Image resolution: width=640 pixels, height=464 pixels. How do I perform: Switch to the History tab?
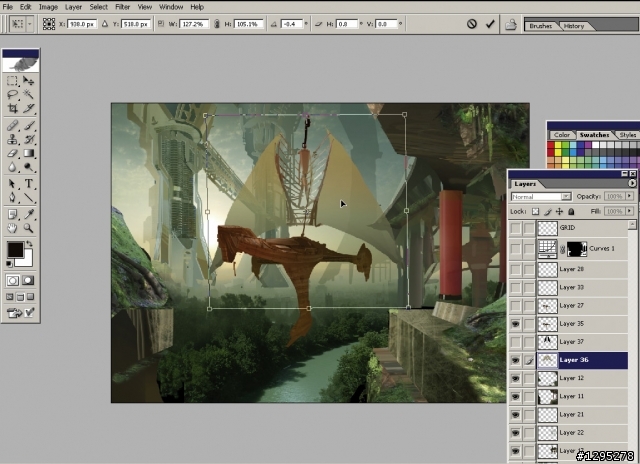click(574, 26)
